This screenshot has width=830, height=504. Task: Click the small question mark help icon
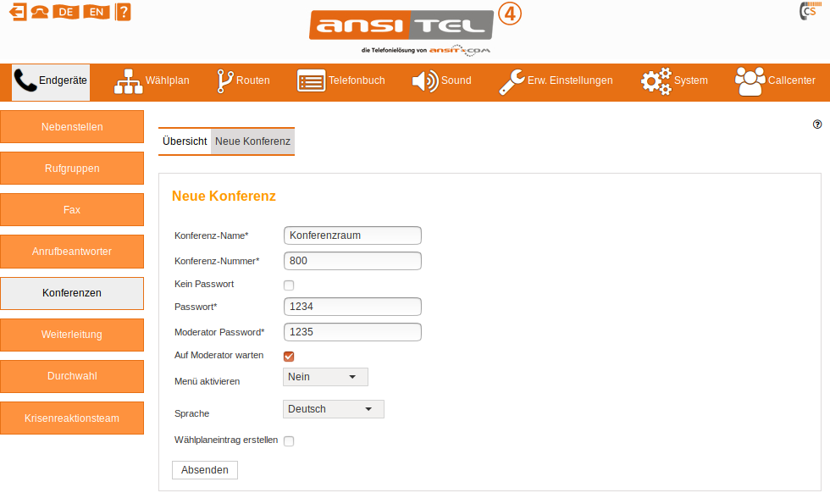[817, 124]
